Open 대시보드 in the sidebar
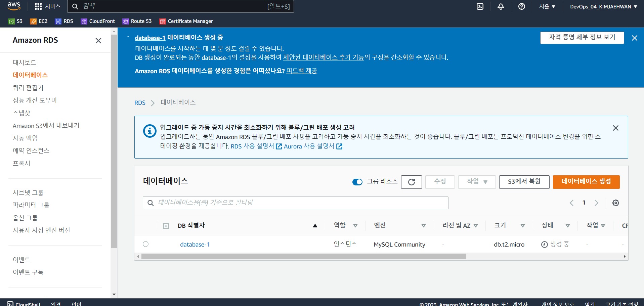The width and height of the screenshot is (644, 306). pos(25,62)
